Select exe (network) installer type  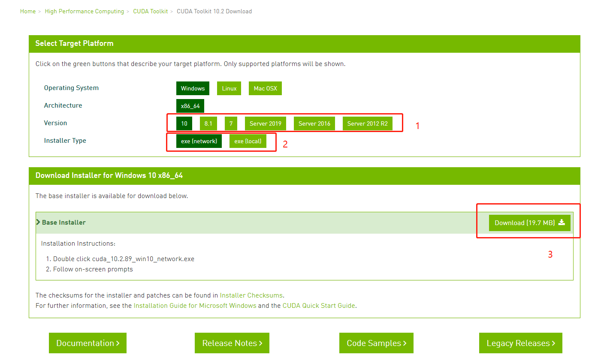(x=199, y=141)
